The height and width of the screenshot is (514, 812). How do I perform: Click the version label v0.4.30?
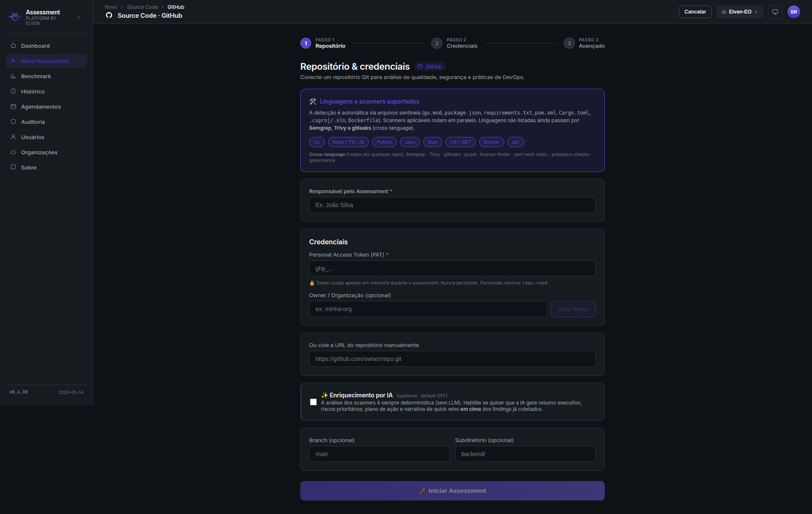tap(19, 392)
